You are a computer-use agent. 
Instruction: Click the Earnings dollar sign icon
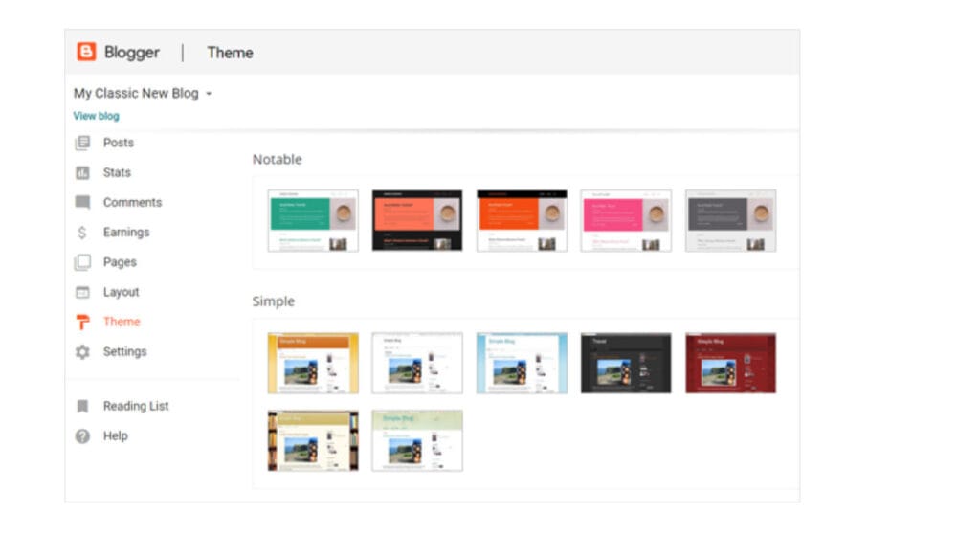[x=82, y=233]
